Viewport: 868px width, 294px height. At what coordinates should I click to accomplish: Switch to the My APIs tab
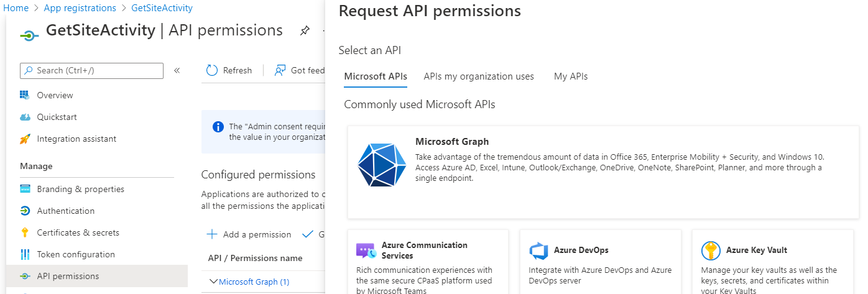tap(571, 76)
